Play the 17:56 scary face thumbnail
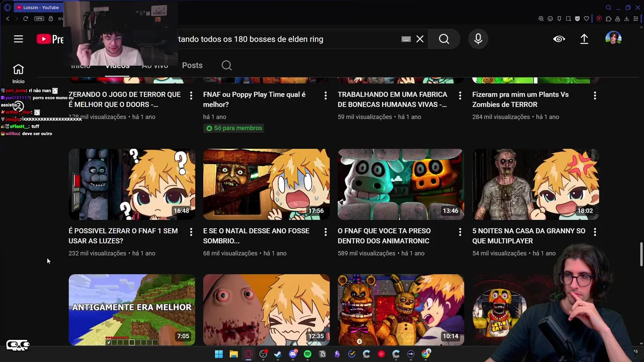This screenshot has width=644, height=362. [266, 184]
